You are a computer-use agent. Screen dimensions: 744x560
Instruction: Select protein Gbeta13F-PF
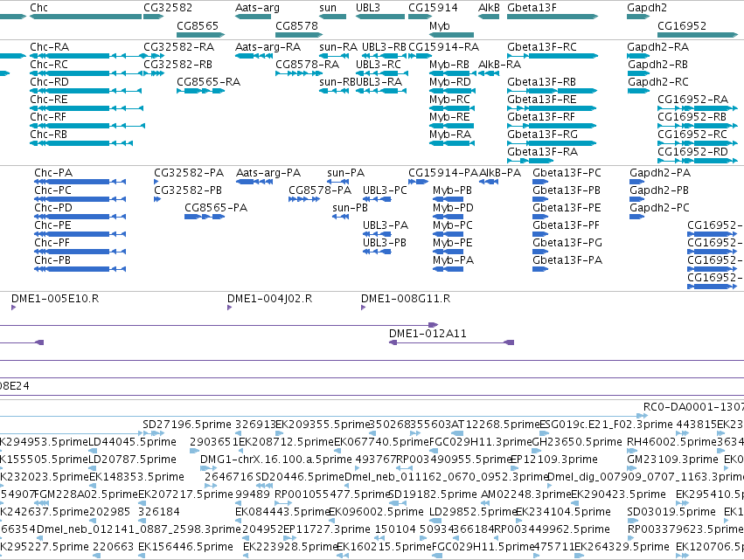540,234
